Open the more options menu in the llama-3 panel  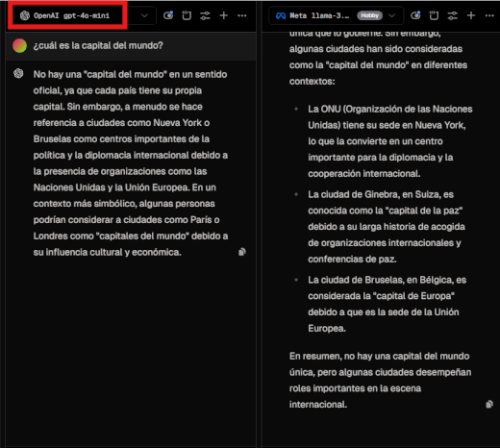[489, 15]
